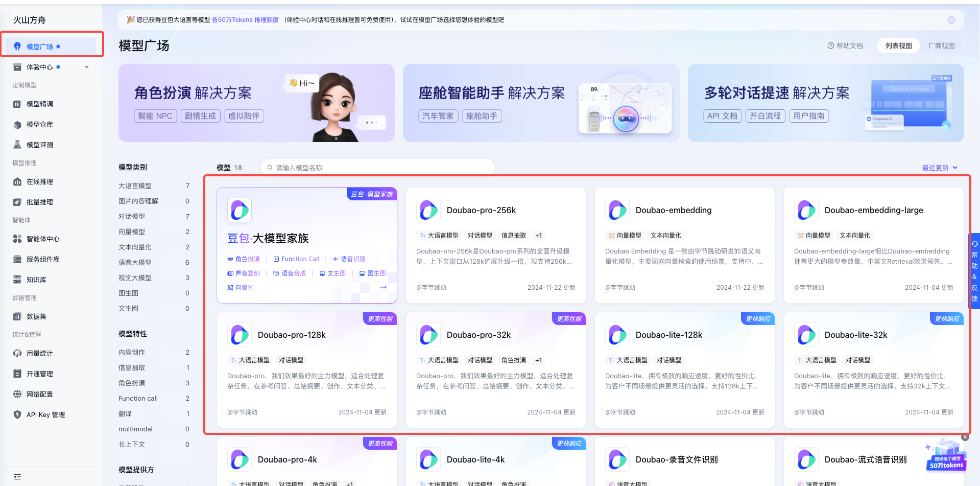Collapse the sidebar with the bottom-left menu icon
Screen dimensions: 980x486
[17, 477]
